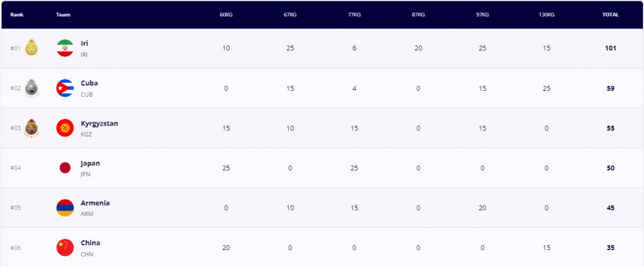Select the 87KG column header
Viewport: 644px width, 267px height.
[x=418, y=15]
